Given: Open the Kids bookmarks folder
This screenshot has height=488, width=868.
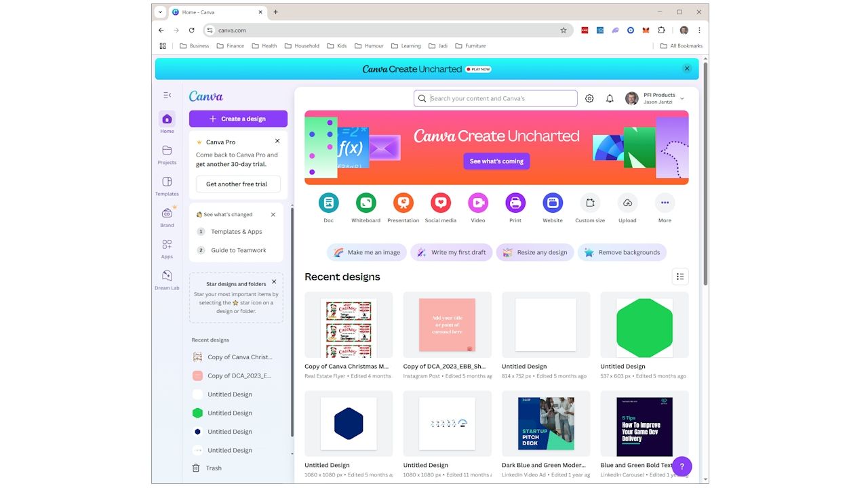Looking at the screenshot, I should [x=337, y=46].
